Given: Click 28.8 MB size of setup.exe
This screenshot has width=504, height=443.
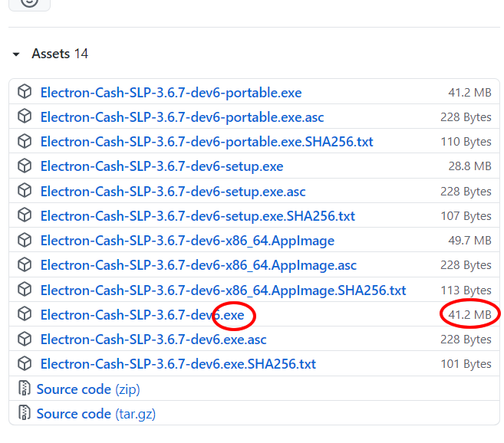Looking at the screenshot, I should tap(470, 166).
